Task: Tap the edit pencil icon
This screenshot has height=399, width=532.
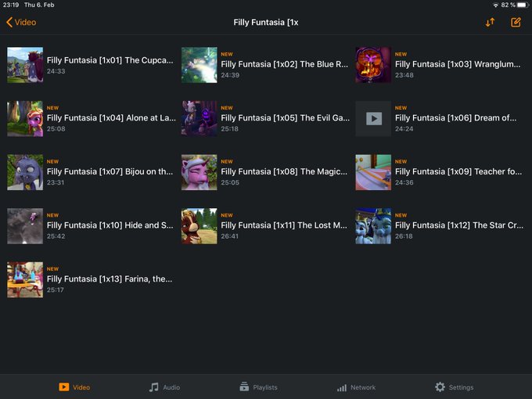Action: pos(516,23)
